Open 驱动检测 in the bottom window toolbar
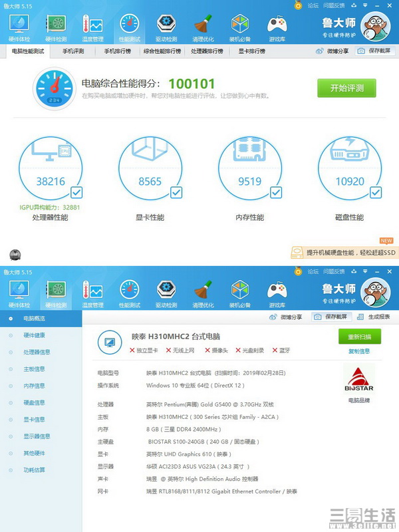 click(x=166, y=294)
